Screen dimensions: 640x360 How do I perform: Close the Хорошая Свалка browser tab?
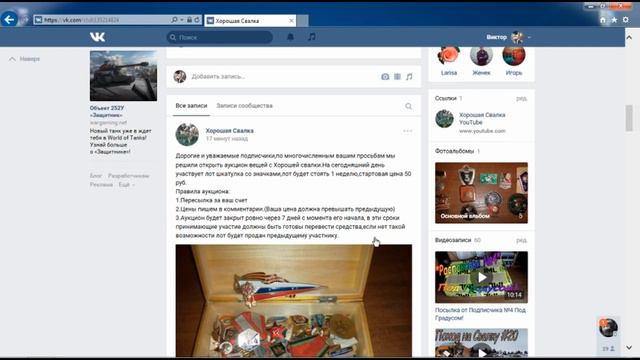point(291,20)
